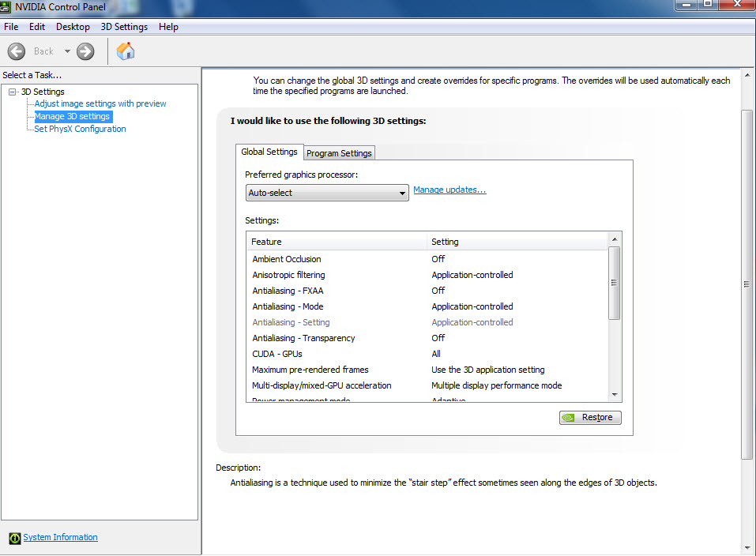Open the 3D Settings menu
This screenshot has height=556, width=756.
124,27
